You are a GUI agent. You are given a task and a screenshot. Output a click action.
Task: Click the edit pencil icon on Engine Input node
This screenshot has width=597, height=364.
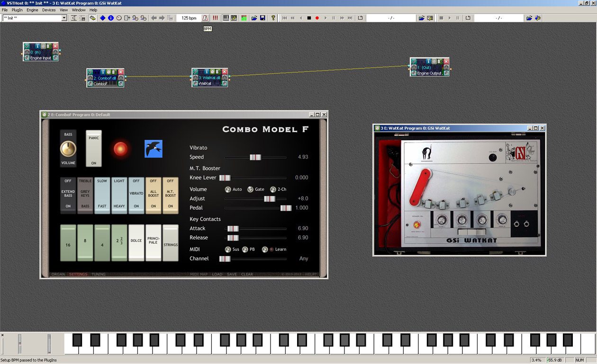(27, 46)
